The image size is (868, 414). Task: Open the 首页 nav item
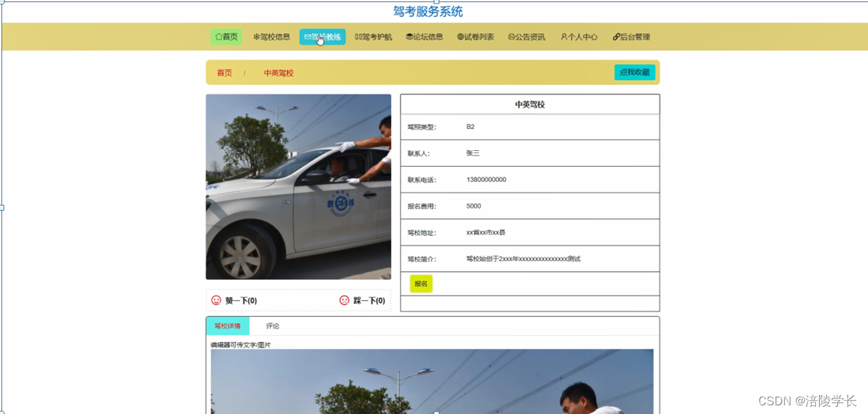pos(226,37)
